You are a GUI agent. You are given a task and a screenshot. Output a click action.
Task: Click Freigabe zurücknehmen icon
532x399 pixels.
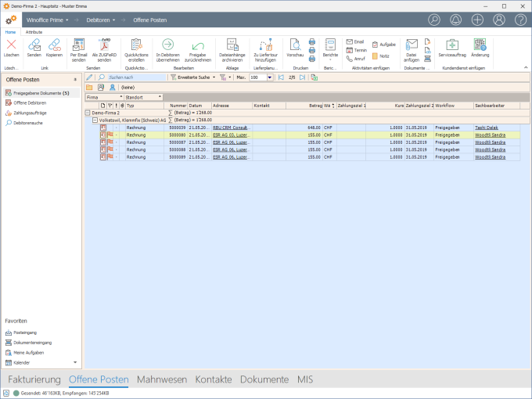point(198,46)
